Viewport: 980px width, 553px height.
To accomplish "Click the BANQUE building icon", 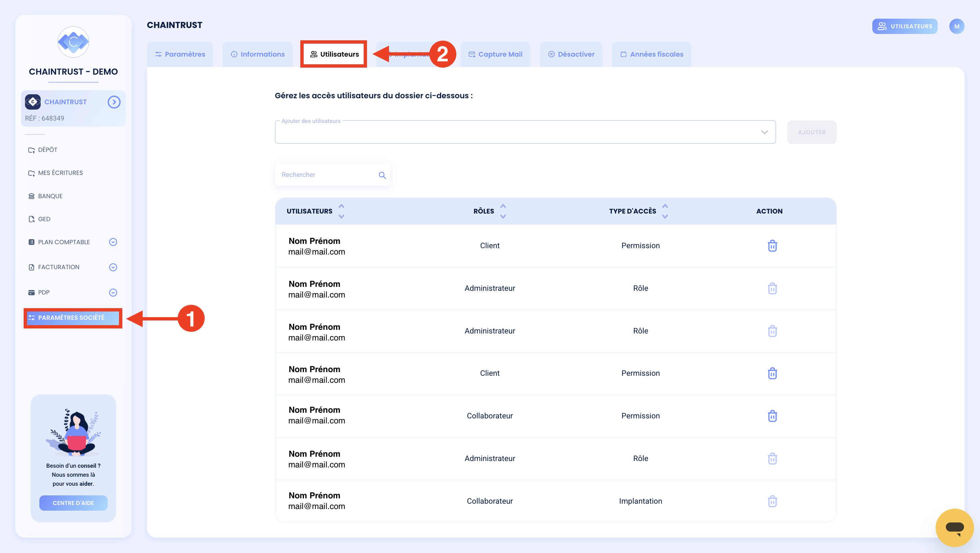I will pyautogui.click(x=31, y=196).
